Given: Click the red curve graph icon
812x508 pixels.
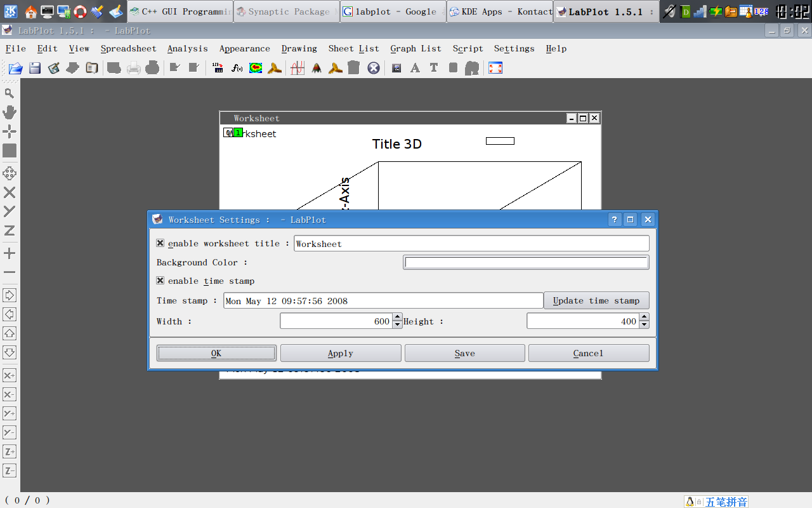Looking at the screenshot, I should pyautogui.click(x=298, y=68).
